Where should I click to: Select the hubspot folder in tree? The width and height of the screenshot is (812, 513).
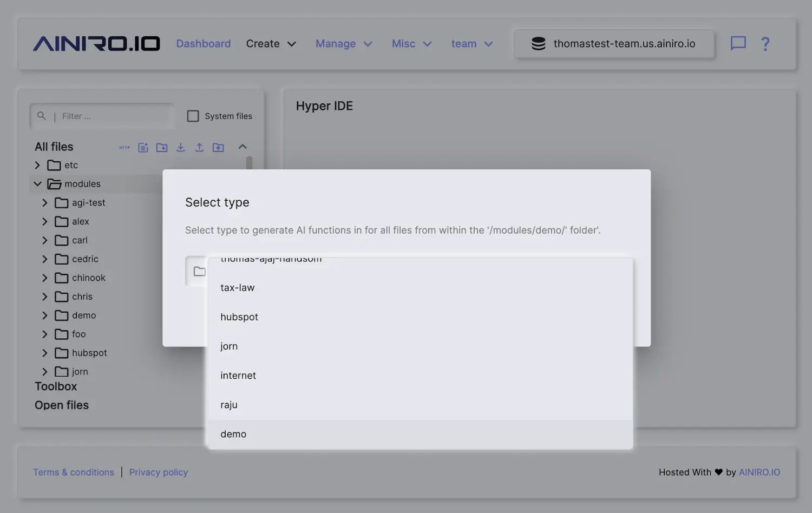click(81, 353)
